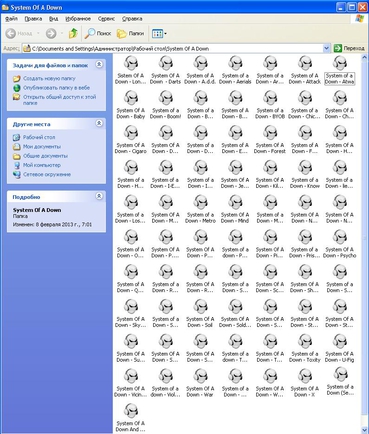Select the System Of A Down - Darts file
Screen dimensions: 369x434
coord(166,70)
